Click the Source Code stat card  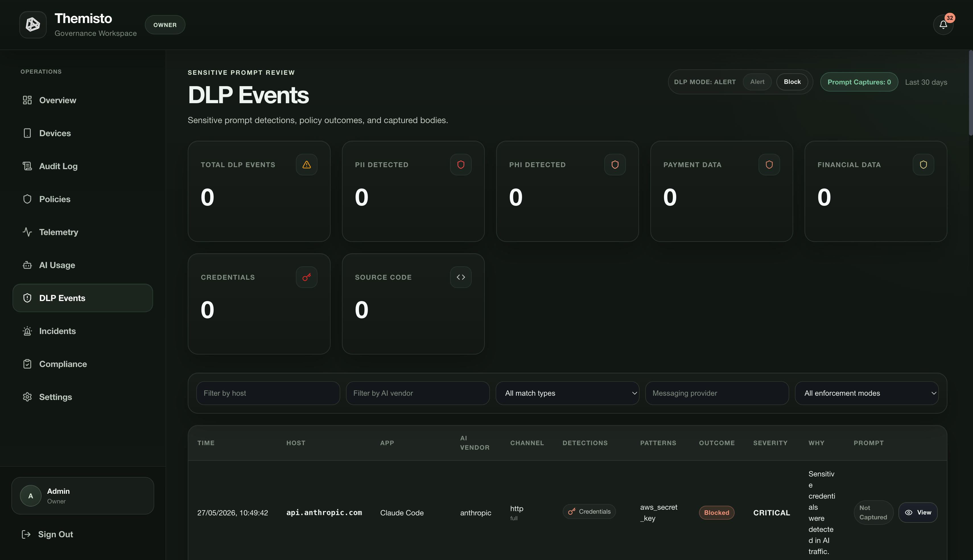(x=413, y=304)
